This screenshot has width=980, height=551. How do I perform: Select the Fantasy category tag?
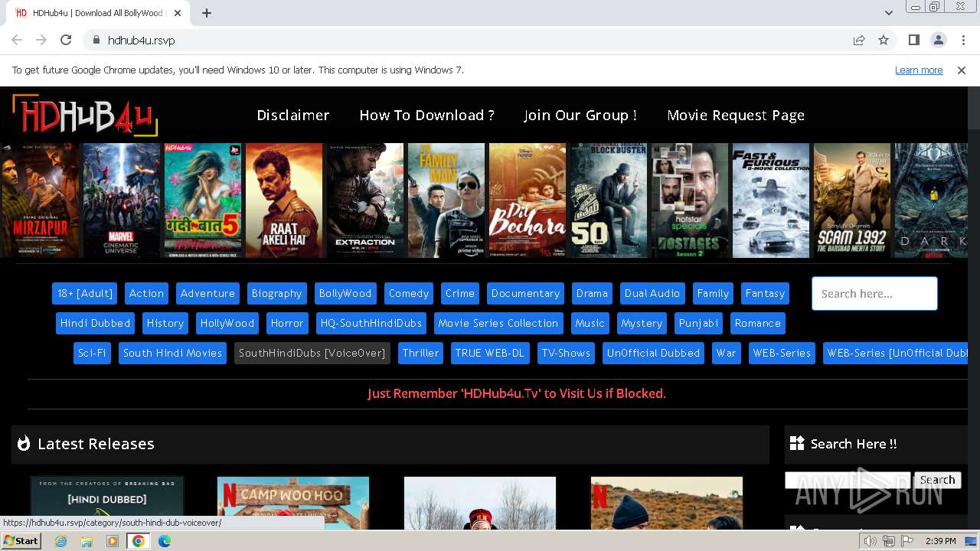tap(765, 293)
